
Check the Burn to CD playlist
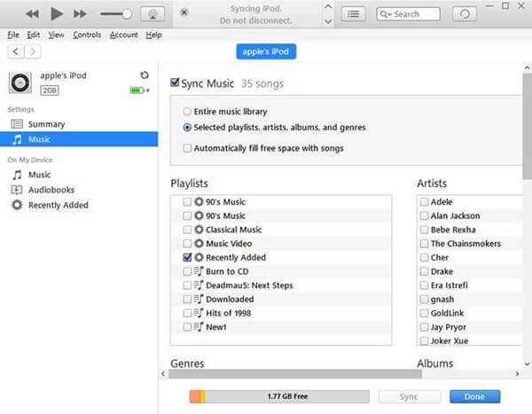pyautogui.click(x=187, y=271)
